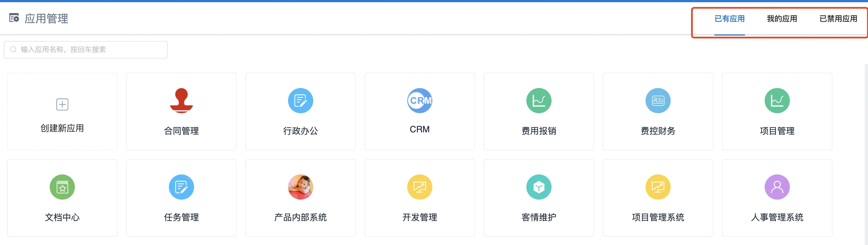Open the 费用报销 green chart icon

[538, 101]
